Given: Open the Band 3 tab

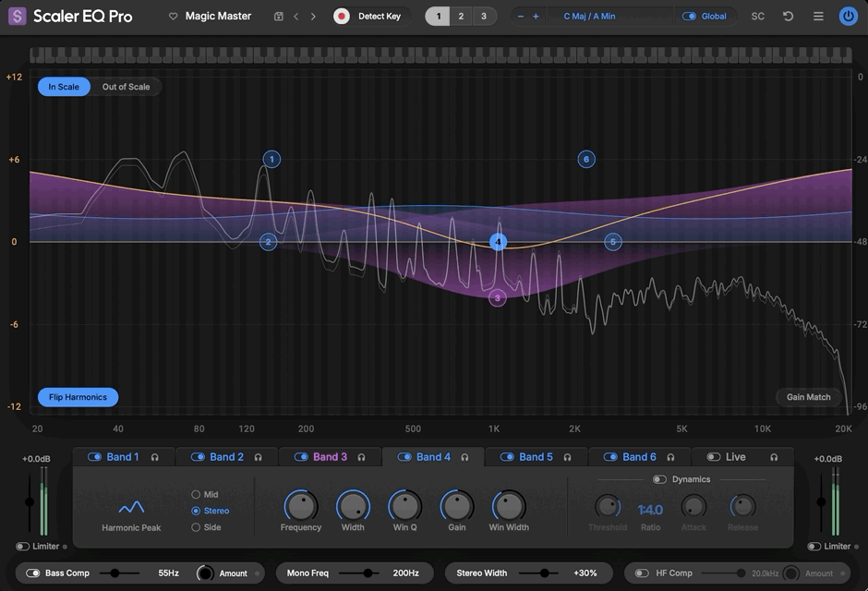Looking at the screenshot, I should pyautogui.click(x=330, y=457).
